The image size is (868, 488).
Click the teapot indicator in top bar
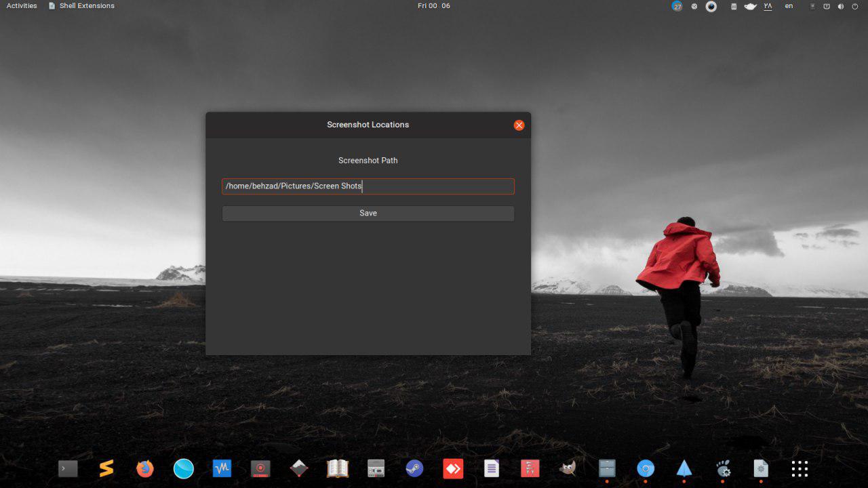point(750,6)
